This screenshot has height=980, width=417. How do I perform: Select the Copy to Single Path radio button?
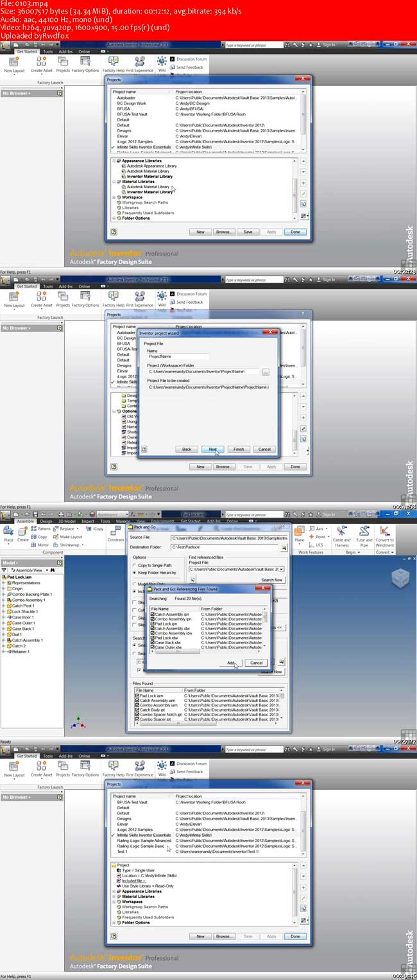pyautogui.click(x=135, y=565)
